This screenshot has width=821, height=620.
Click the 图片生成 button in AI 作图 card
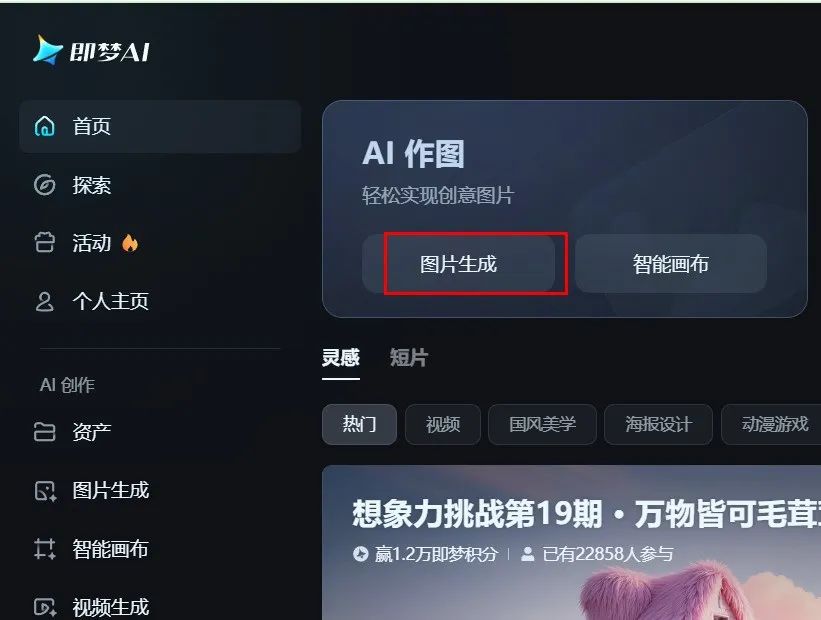(459, 263)
